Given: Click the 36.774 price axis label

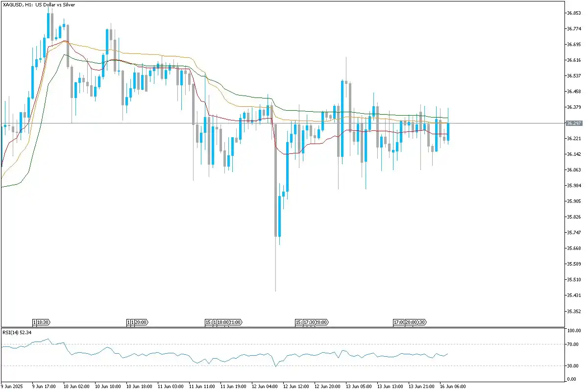Looking at the screenshot, I should (573, 29).
